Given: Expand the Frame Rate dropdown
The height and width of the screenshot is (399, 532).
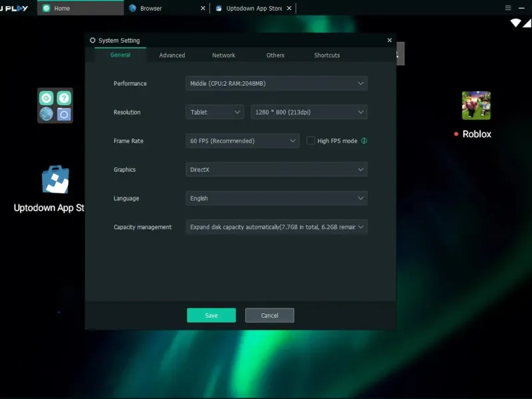Looking at the screenshot, I should 242,141.
